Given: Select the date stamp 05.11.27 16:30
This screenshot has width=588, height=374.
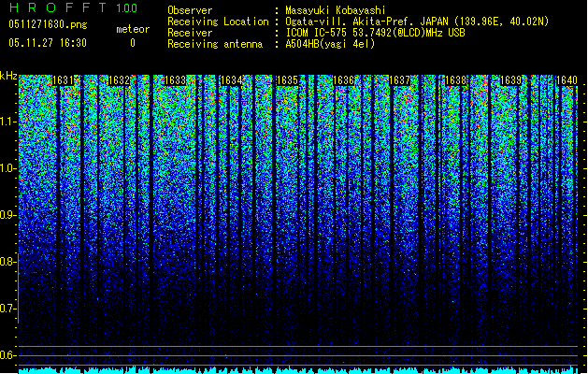Looking at the screenshot, I should (x=48, y=43).
